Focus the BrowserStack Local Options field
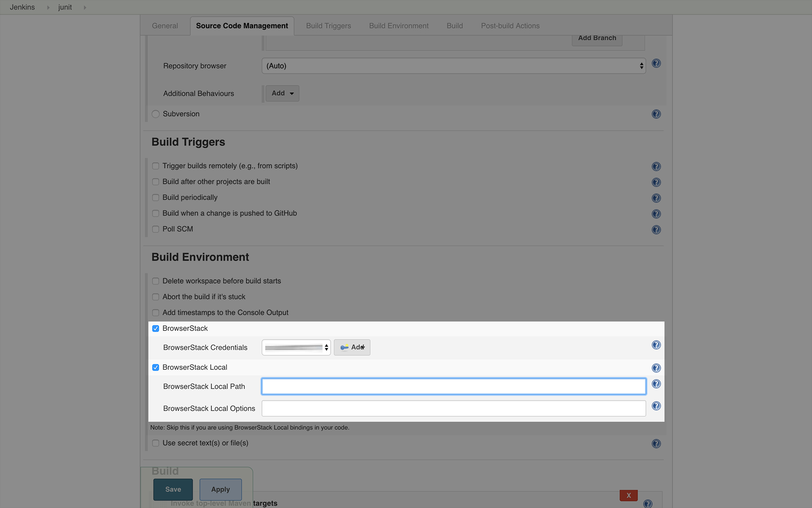Screen dimensions: 812x508 [454, 408]
